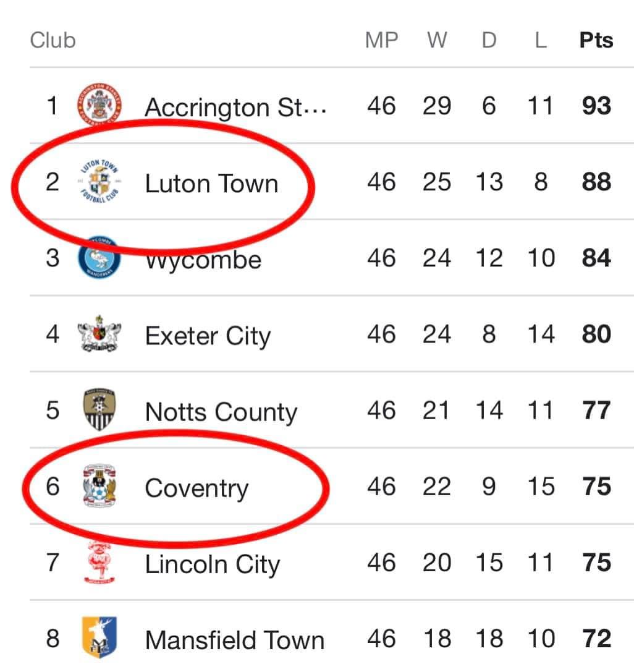The image size is (634, 672).
Task: Click the Mansfield Town club crest
Action: 99,637
